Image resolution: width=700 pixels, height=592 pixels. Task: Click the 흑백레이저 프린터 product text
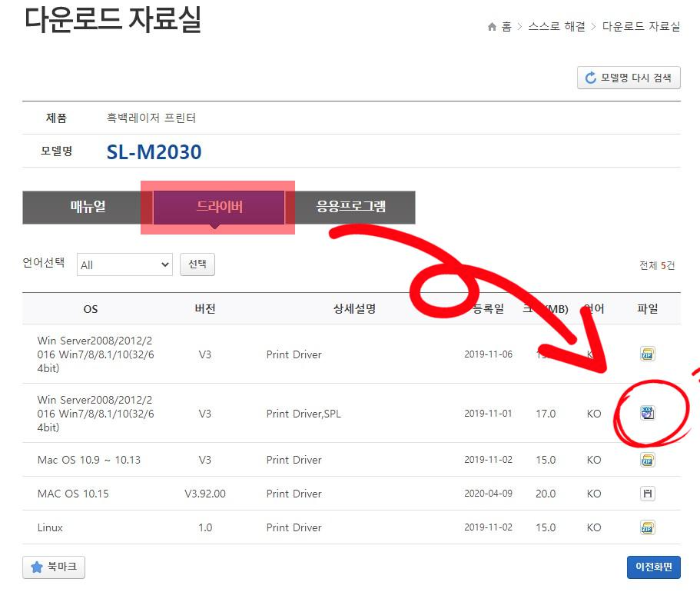(151, 118)
